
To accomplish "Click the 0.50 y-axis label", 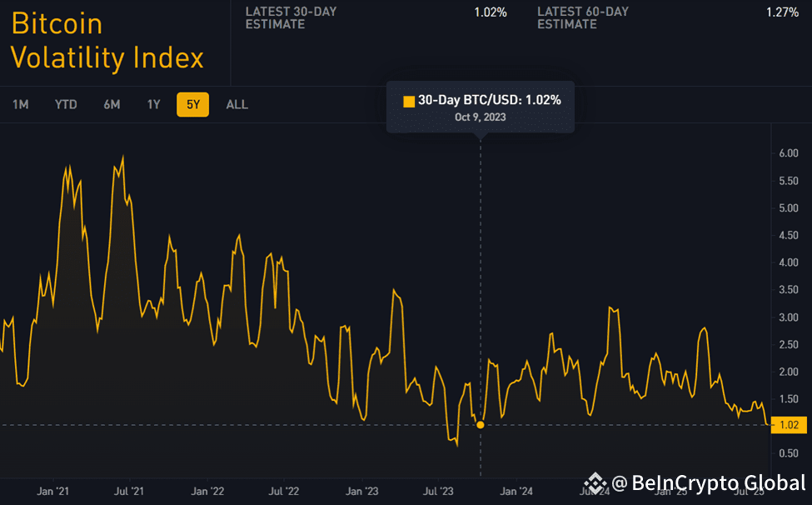I will tap(789, 453).
